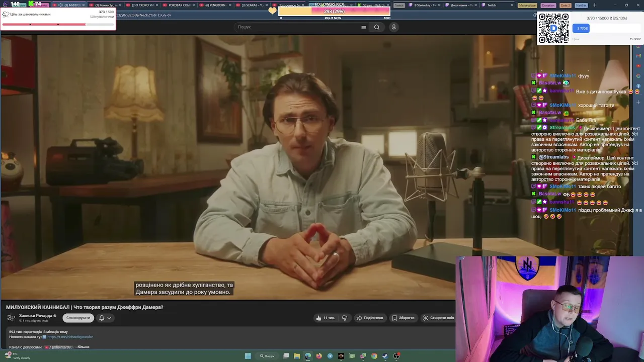This screenshot has width=644, height=362.
Task: Open Windows Start menu
Action: (x=248, y=356)
